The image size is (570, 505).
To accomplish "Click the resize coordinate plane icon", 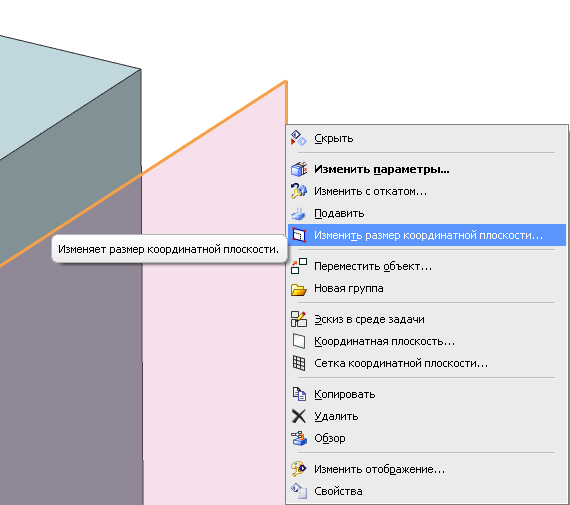I will [x=298, y=235].
